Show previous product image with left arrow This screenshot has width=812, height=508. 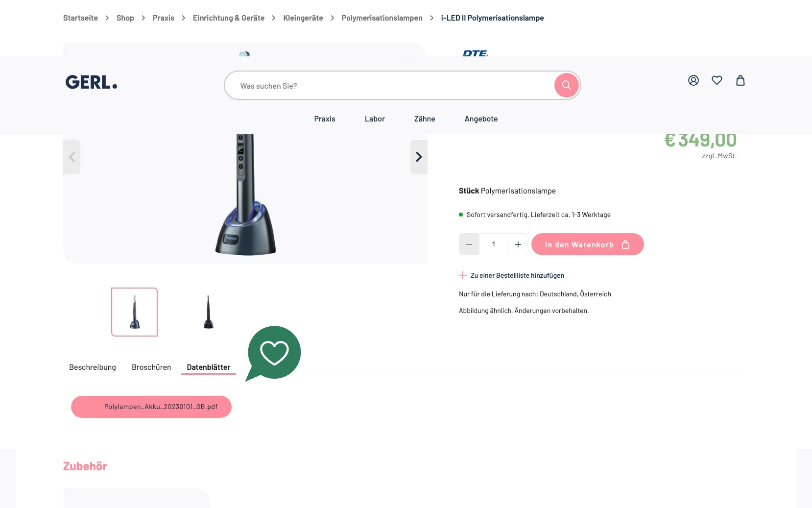[x=72, y=157]
